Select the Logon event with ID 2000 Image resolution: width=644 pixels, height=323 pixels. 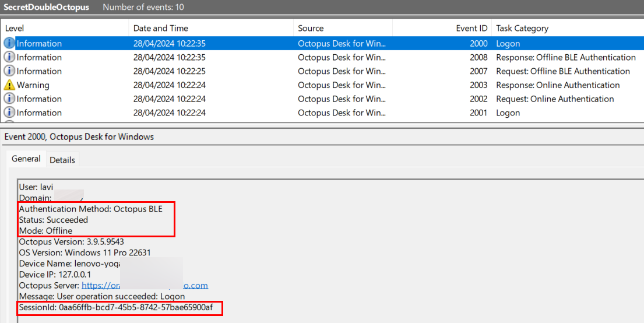322,43
